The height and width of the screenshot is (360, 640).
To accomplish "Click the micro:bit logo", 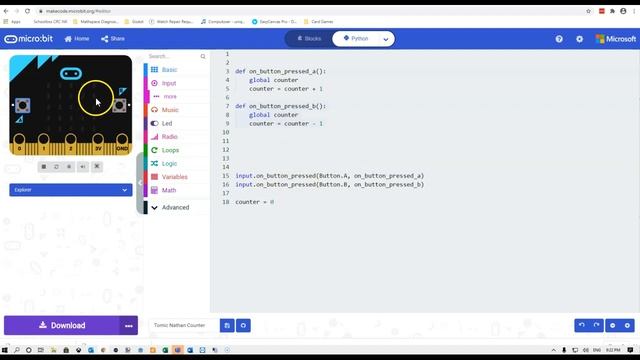I will coord(29,39).
